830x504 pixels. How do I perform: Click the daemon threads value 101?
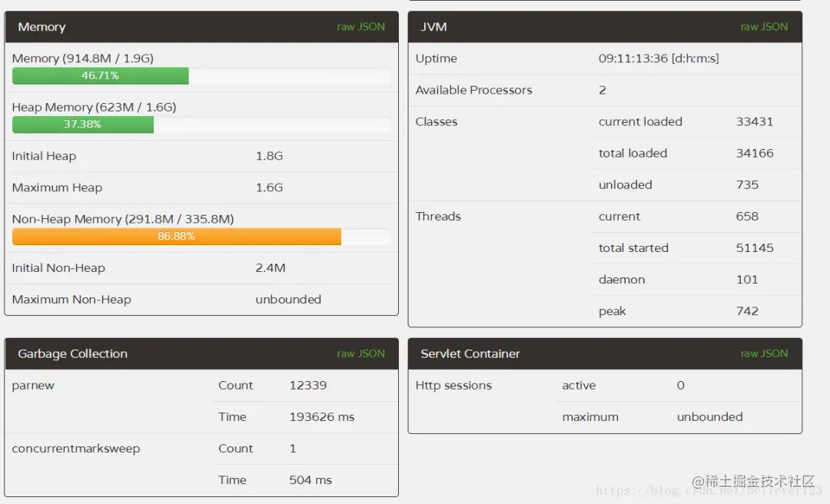pyautogui.click(x=748, y=280)
